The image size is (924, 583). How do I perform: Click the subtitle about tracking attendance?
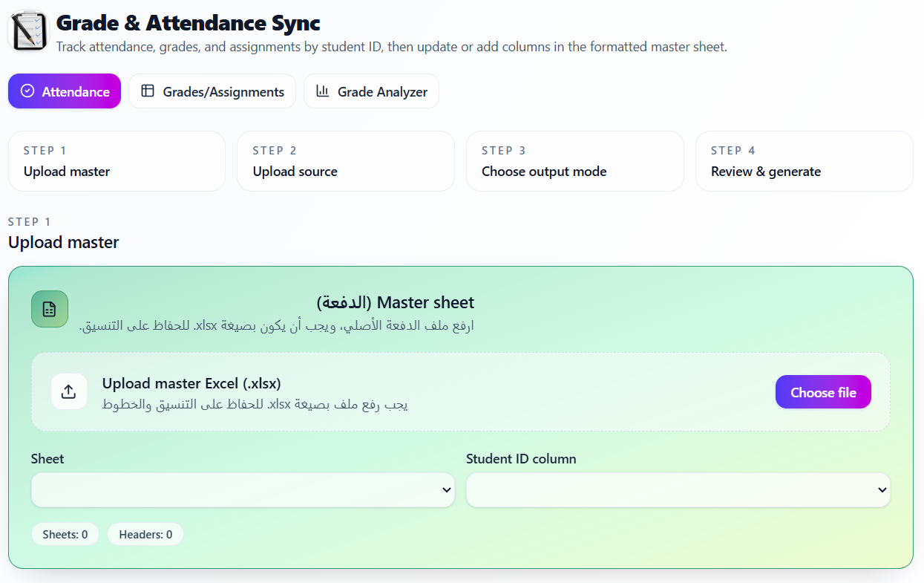(392, 47)
